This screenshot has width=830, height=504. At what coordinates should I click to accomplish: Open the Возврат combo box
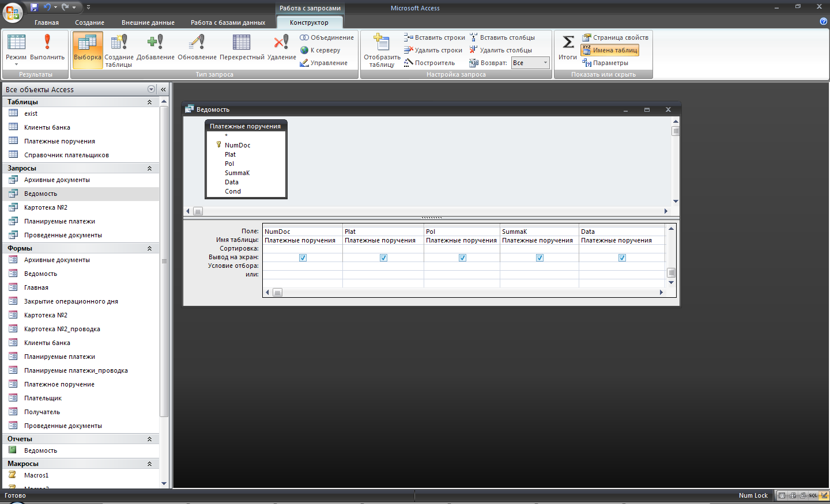click(x=530, y=63)
